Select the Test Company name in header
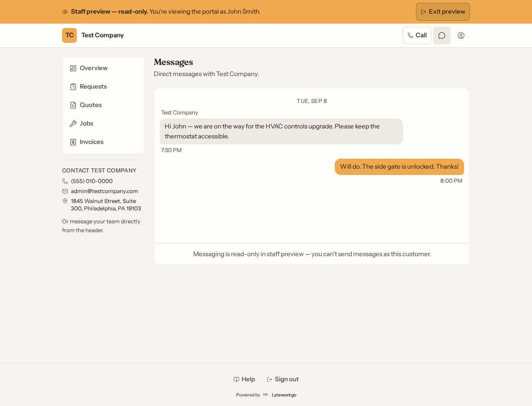The height and width of the screenshot is (406, 532). (103, 35)
